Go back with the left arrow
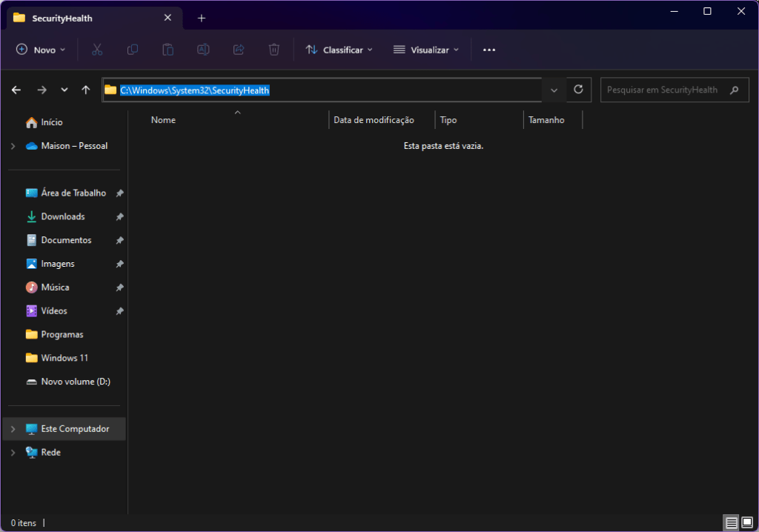The image size is (759, 532). (x=16, y=90)
